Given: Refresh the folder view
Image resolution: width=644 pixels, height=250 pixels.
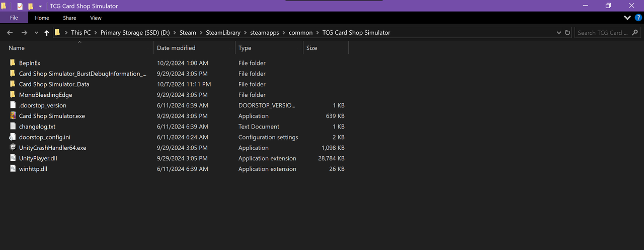Looking at the screenshot, I should [x=568, y=33].
